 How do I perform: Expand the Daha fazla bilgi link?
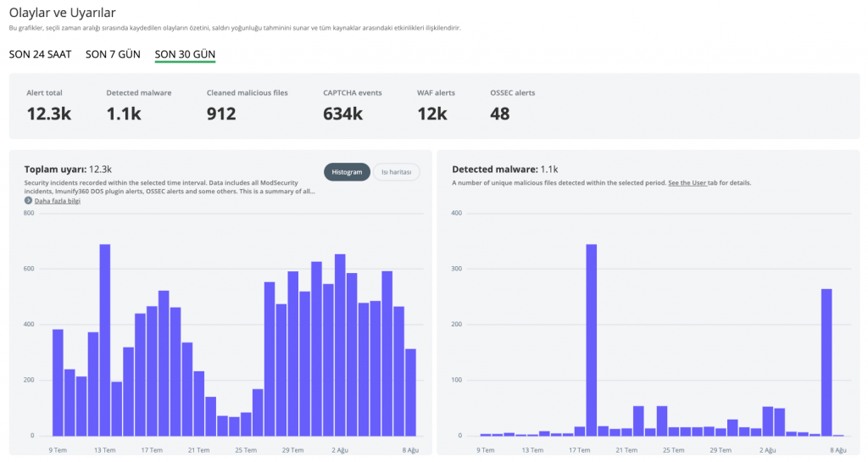click(x=57, y=201)
